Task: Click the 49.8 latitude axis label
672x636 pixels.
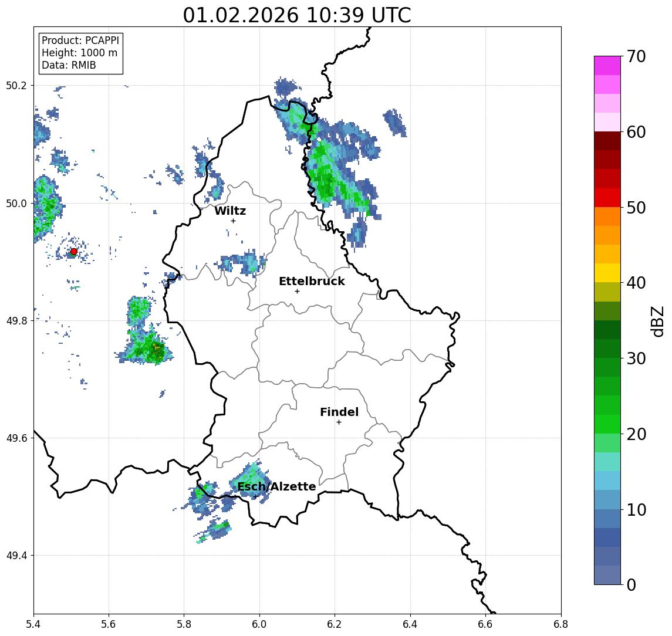Action: [x=16, y=320]
